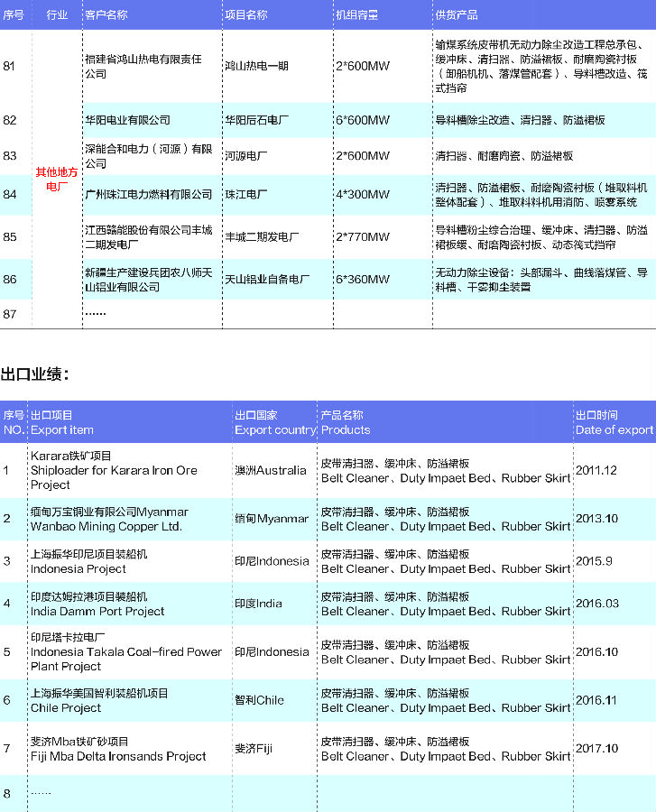Click the capacity value 6*360MW for 天山铝业自备电厂

[x=363, y=279]
